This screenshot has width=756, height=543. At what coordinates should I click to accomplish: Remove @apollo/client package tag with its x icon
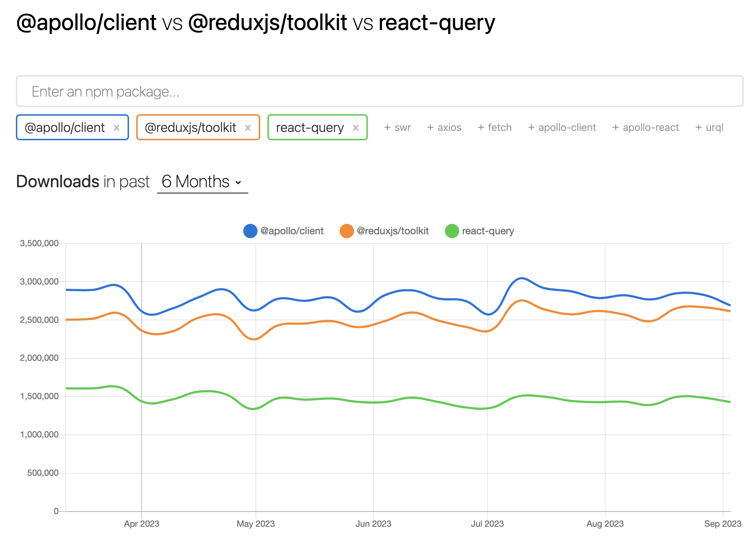tap(116, 128)
